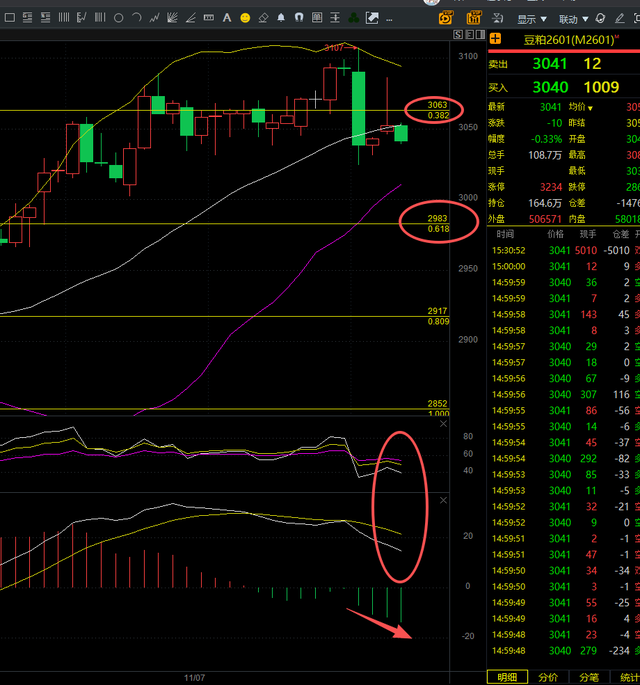
Task: Click the 价格 column header
Action: point(555,235)
